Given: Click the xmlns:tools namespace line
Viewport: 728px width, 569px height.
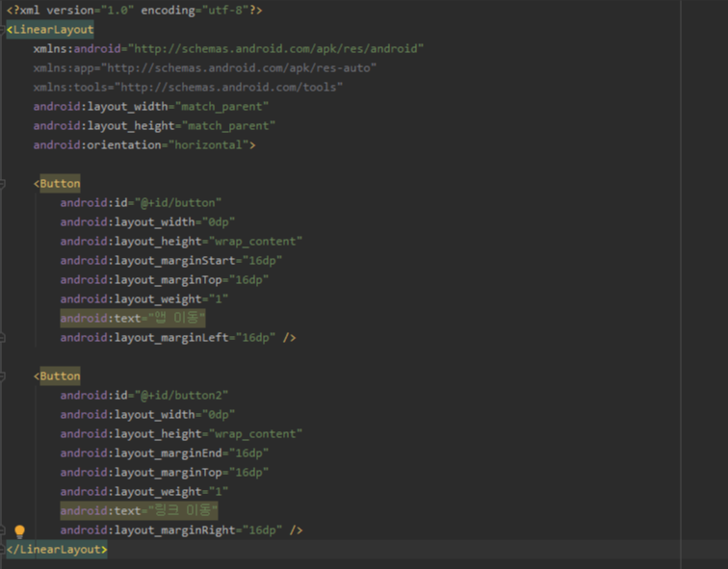Looking at the screenshot, I should coord(188,88).
